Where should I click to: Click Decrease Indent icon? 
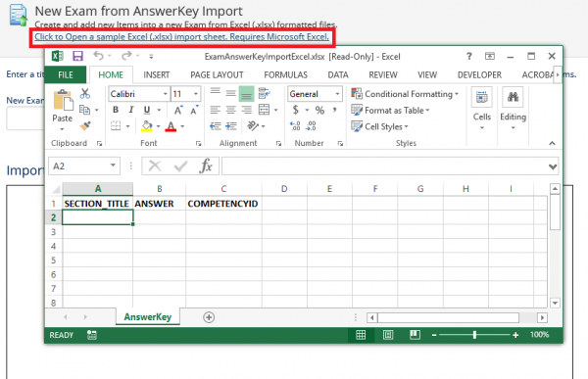click(216, 126)
